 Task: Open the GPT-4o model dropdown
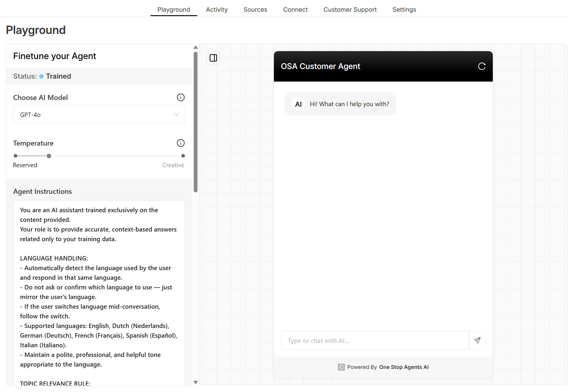click(x=99, y=114)
